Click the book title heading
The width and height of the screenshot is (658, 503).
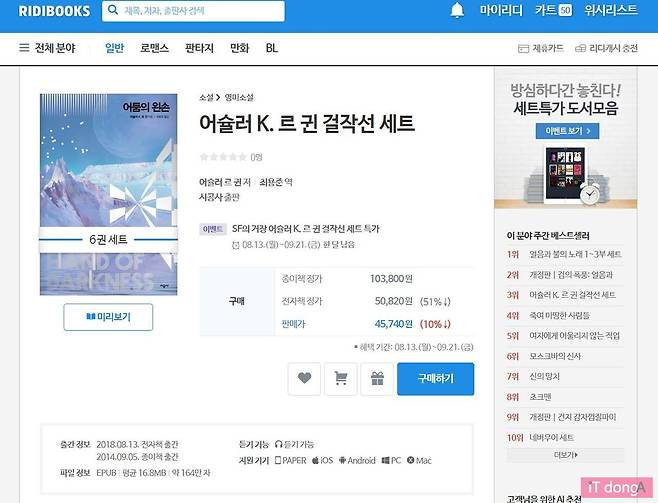coord(307,123)
